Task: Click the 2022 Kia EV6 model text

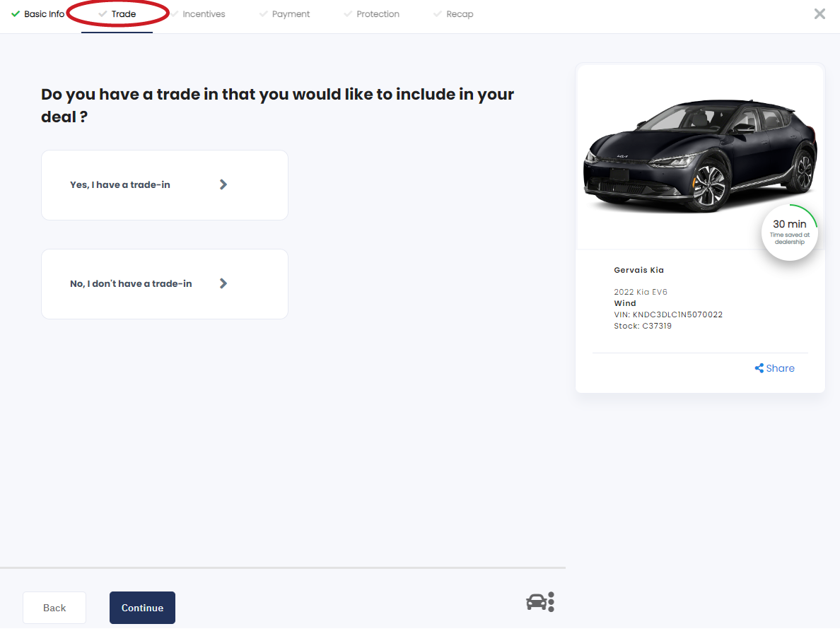Action: [x=640, y=293]
